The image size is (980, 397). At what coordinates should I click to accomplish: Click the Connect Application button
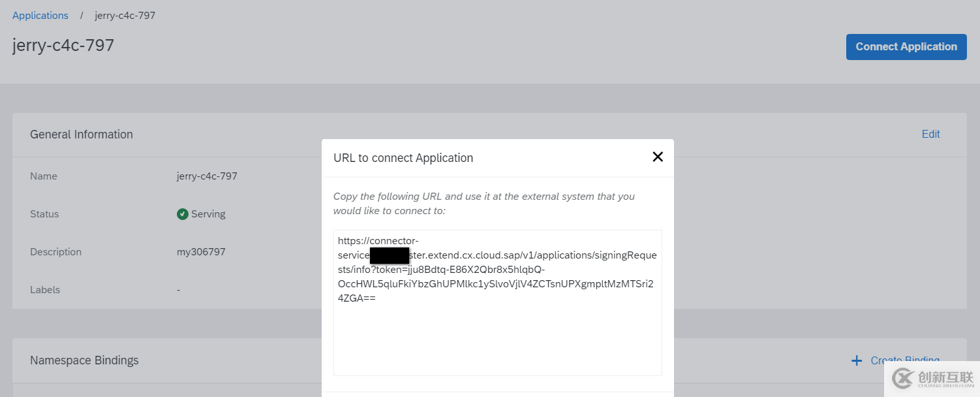coord(906,46)
